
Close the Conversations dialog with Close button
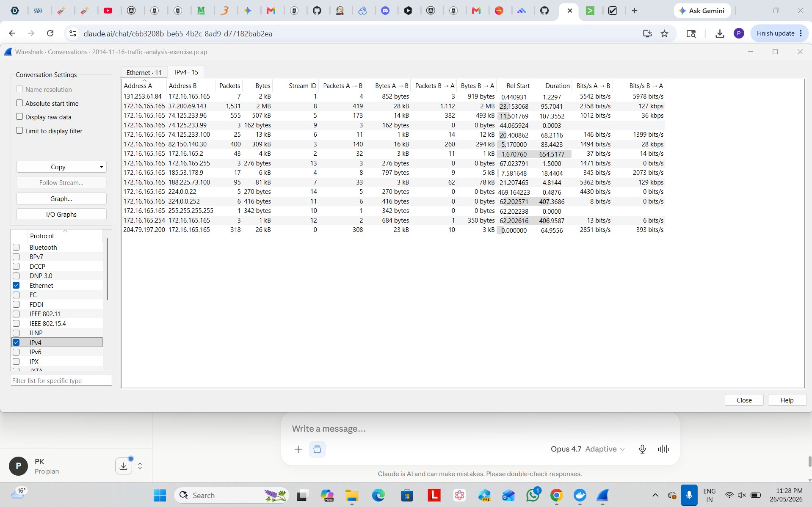(744, 400)
